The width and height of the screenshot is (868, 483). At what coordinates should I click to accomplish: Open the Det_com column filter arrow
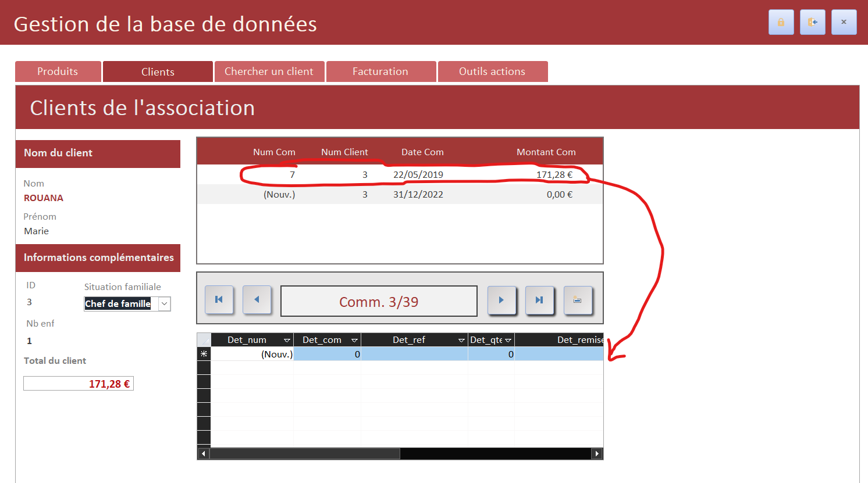(x=354, y=340)
